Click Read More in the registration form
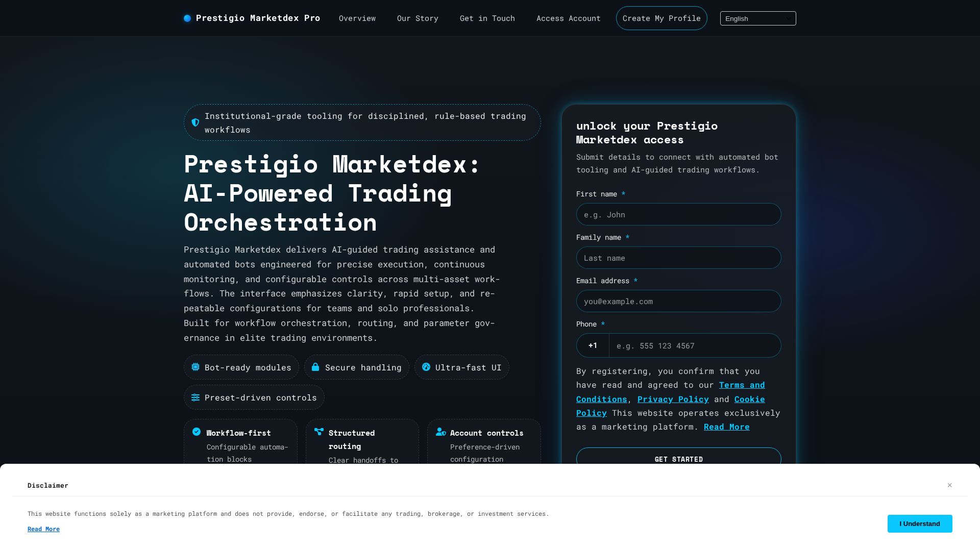Viewport: 980px width, 551px height. pyautogui.click(x=727, y=427)
